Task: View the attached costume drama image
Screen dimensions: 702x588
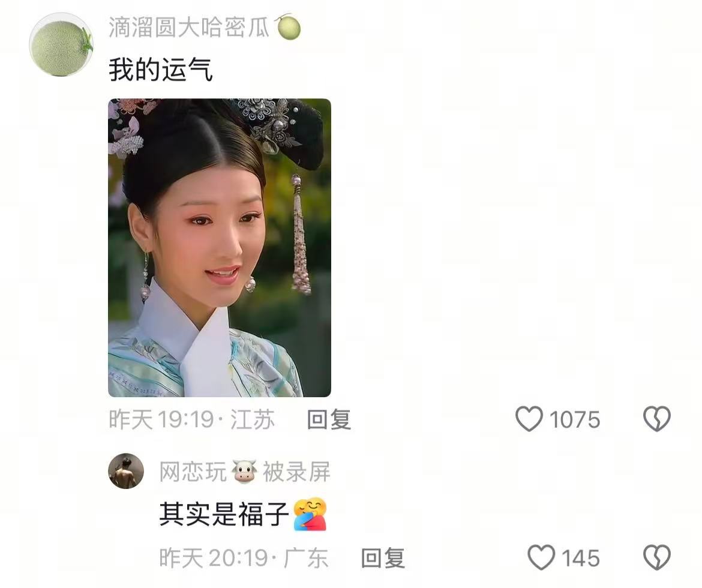Action: pos(220,248)
